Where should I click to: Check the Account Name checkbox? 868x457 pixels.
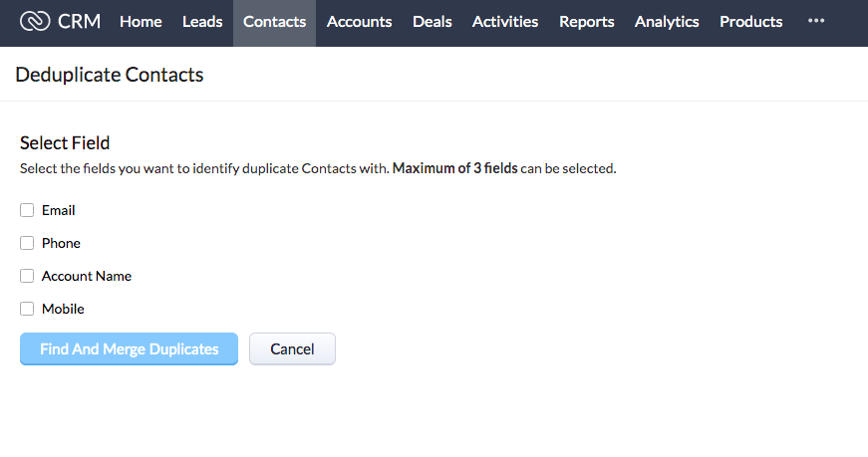coord(27,276)
